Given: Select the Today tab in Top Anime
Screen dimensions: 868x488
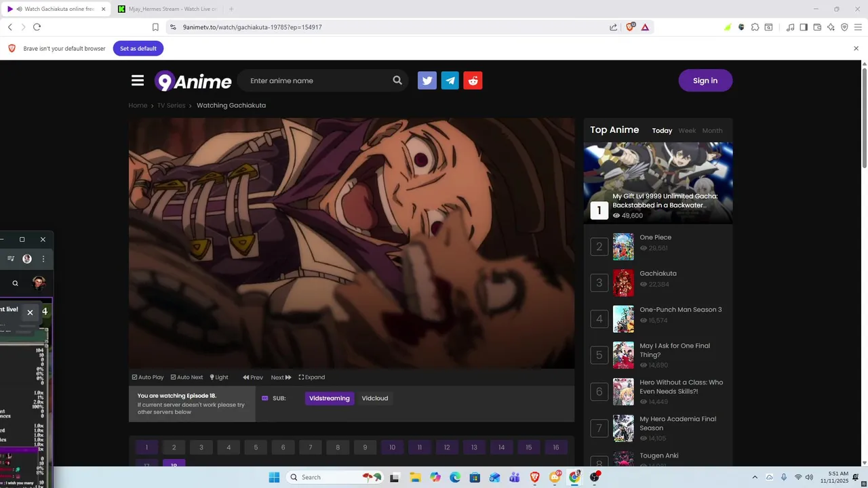Looking at the screenshot, I should pos(662,131).
